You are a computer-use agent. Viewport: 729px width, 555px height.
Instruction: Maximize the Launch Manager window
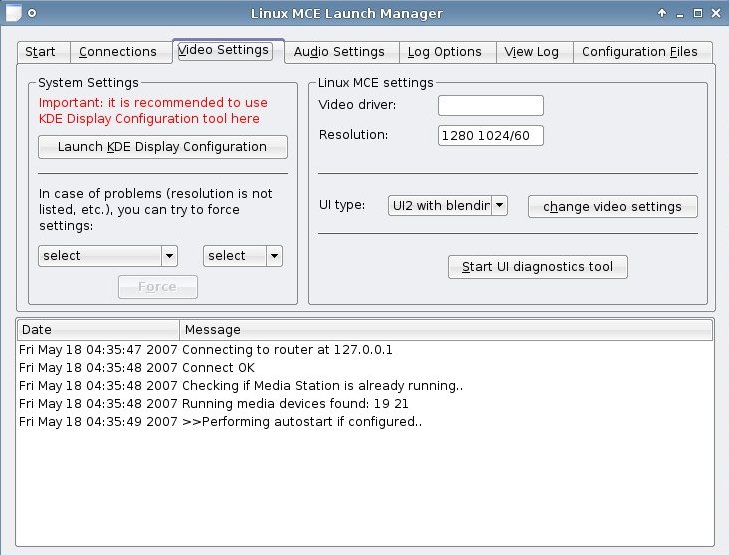(x=698, y=13)
